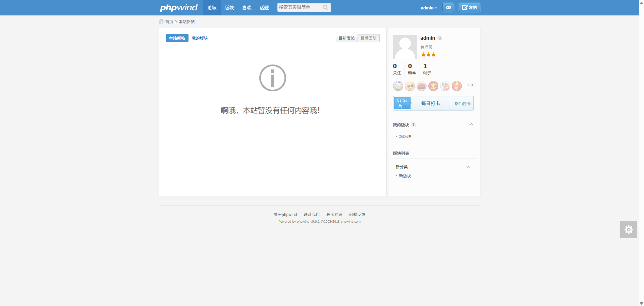Click the lips 好帖 medal

click(x=445, y=86)
